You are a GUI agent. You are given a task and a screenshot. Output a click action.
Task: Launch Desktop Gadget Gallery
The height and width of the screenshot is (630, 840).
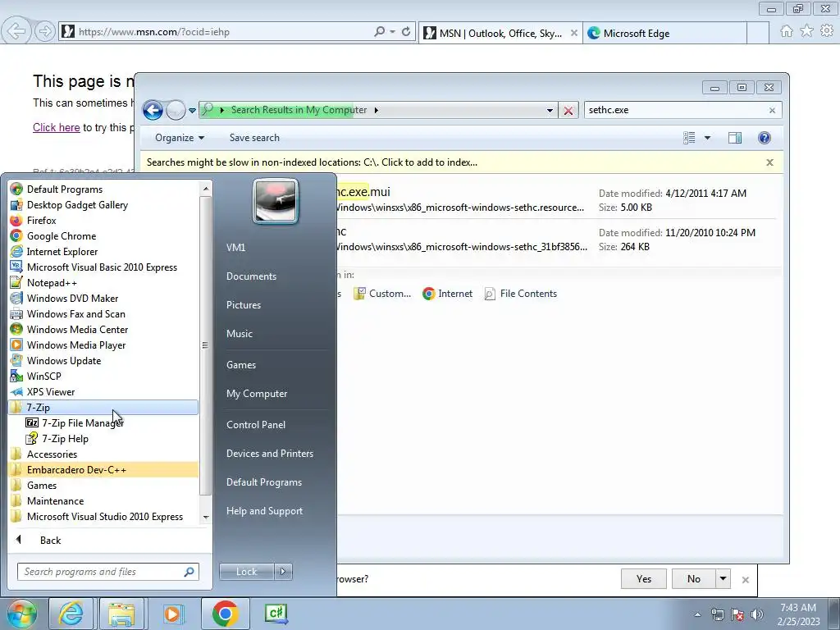click(77, 204)
